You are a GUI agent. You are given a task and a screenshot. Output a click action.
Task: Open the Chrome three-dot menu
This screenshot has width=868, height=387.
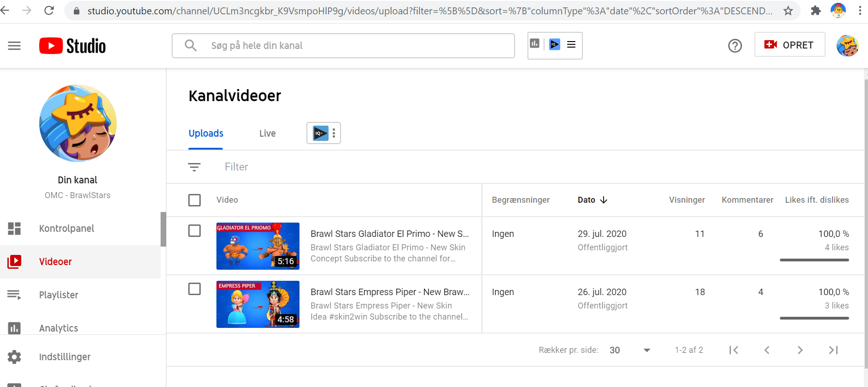coord(860,10)
